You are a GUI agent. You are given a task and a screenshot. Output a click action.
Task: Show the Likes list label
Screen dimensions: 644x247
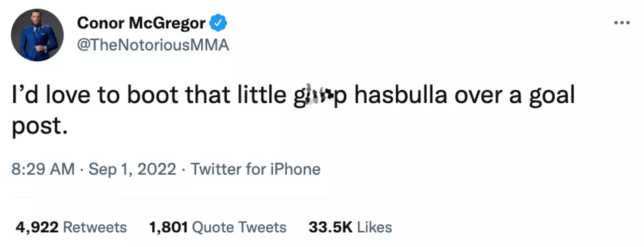point(375,227)
